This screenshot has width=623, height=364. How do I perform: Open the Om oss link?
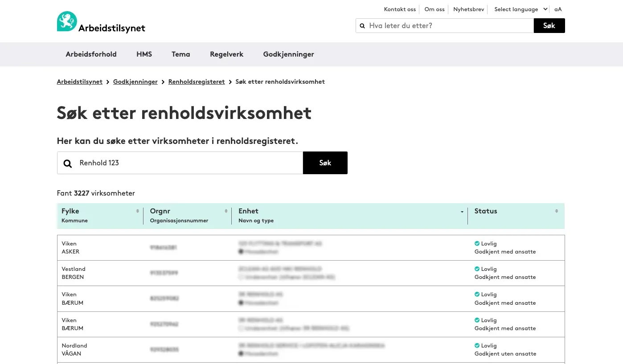(x=434, y=9)
